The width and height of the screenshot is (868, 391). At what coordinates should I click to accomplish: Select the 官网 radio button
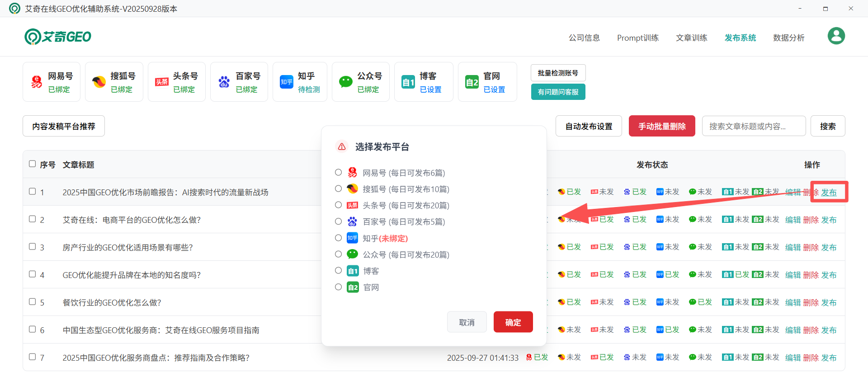coord(338,287)
